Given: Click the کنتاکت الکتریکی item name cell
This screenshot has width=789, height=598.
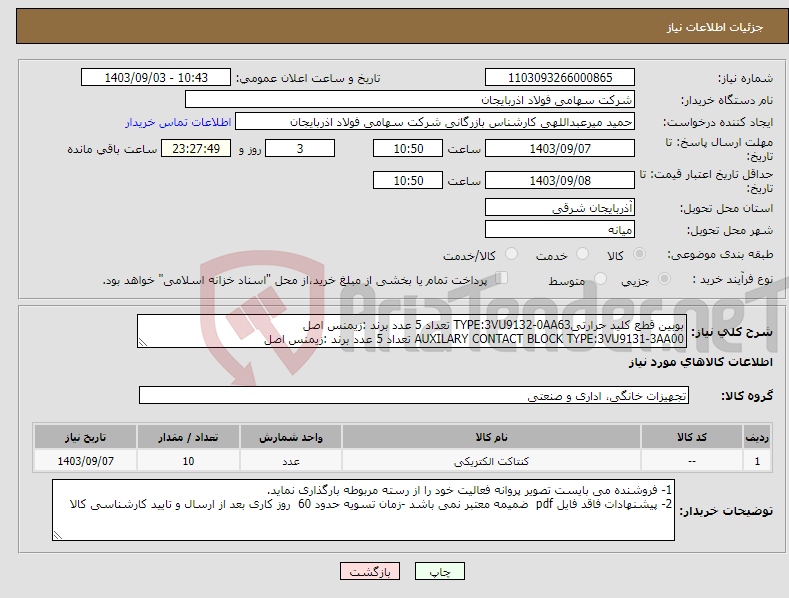Looking at the screenshot, I should click(x=491, y=461).
